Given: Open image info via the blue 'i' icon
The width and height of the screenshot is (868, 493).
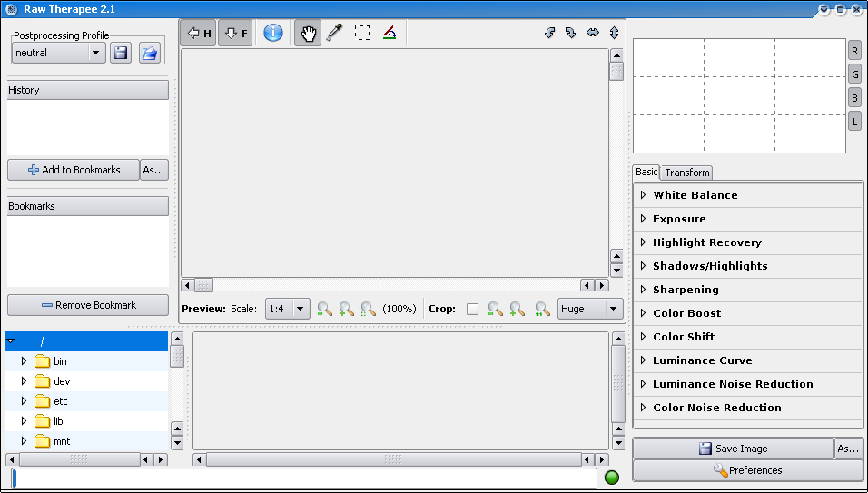Looking at the screenshot, I should [273, 33].
